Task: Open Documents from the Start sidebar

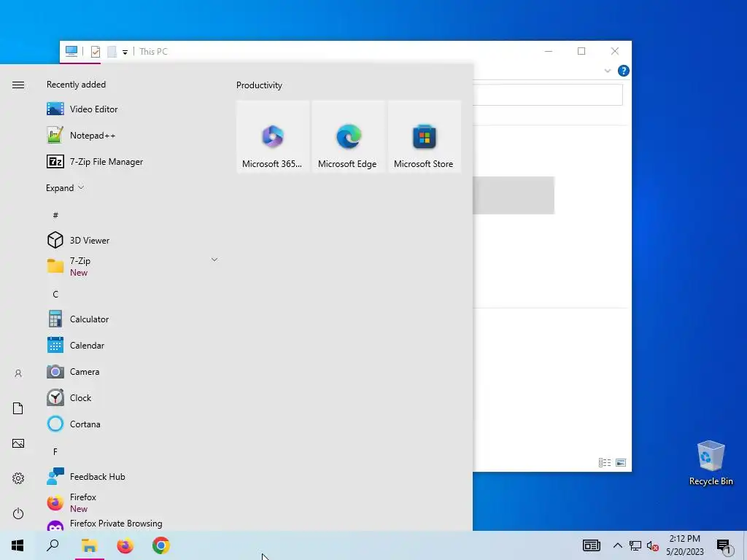Action: click(18, 408)
